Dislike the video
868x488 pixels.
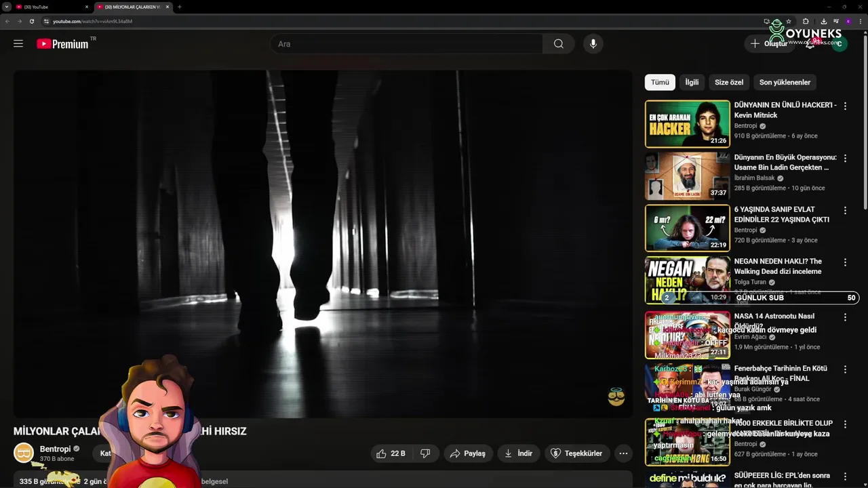pos(425,453)
